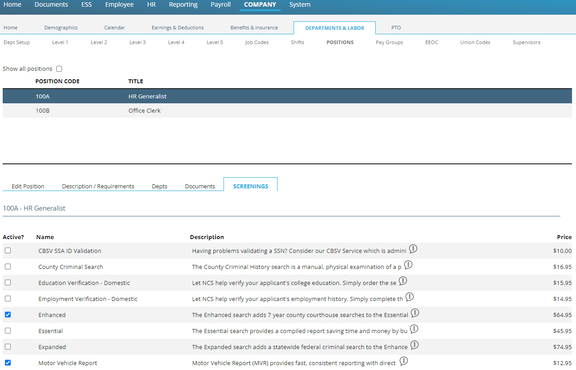
Task: Open info icon for Motor Vehicle Report
Action: coord(404,361)
